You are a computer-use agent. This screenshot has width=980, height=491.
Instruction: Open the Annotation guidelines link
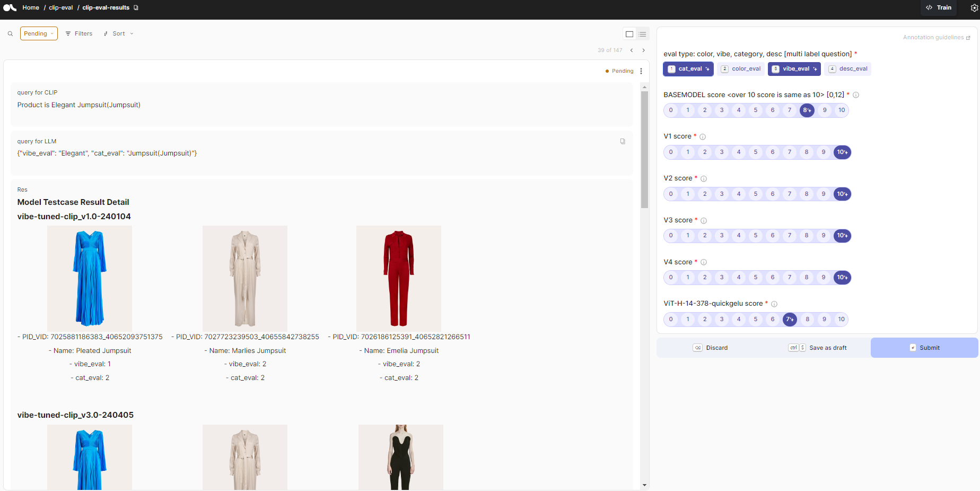coord(937,38)
